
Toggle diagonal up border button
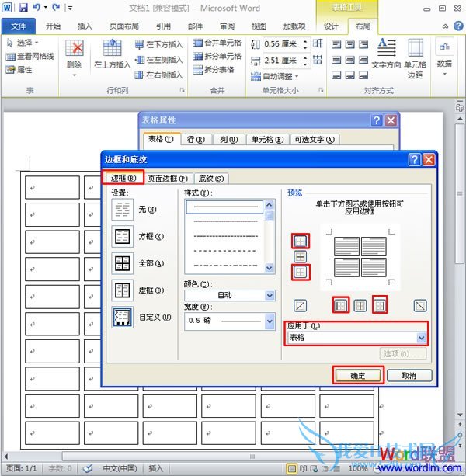pyautogui.click(x=301, y=305)
